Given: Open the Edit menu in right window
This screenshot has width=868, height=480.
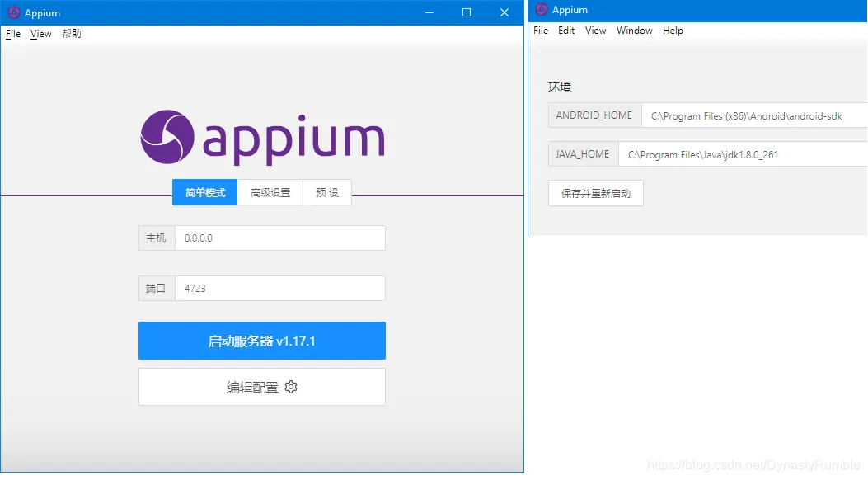Looking at the screenshot, I should [566, 31].
